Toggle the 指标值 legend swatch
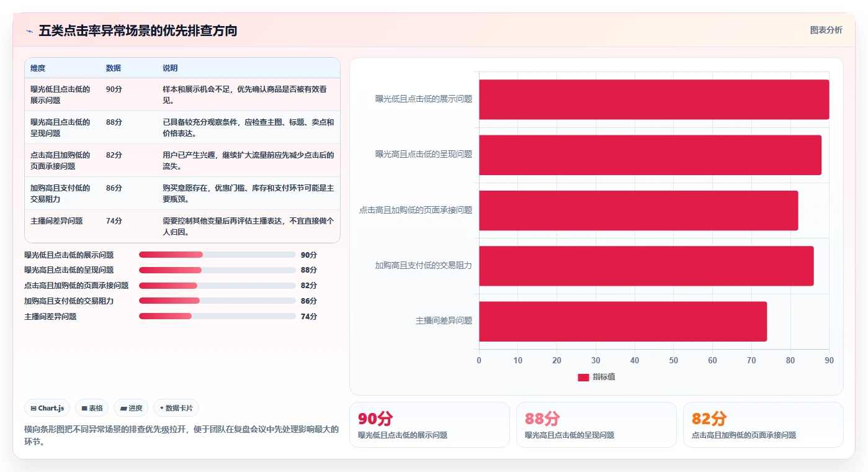The image size is (868, 472). click(583, 377)
